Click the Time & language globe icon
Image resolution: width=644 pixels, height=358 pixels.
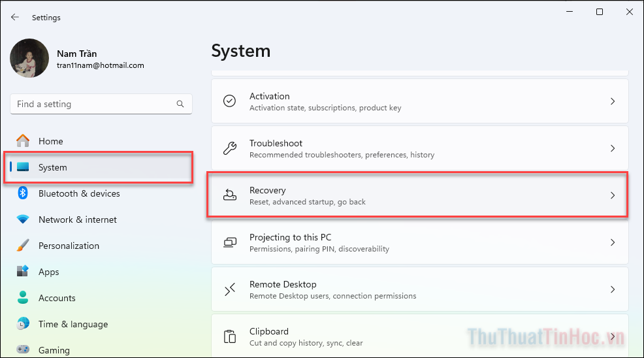click(x=23, y=324)
